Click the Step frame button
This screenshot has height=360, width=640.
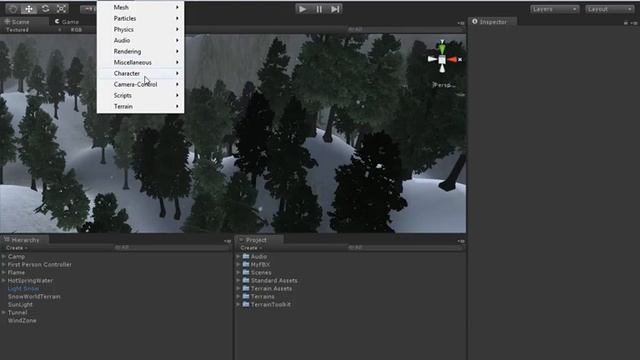pyautogui.click(x=335, y=9)
